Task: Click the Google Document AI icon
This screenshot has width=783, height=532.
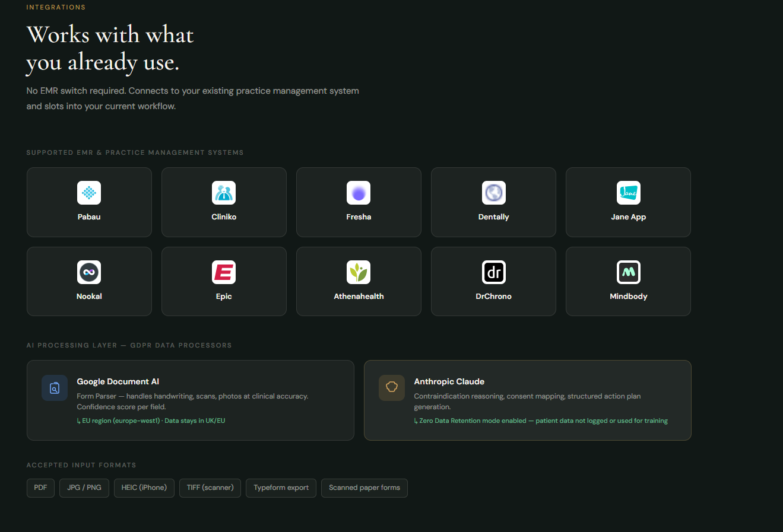Action: [x=55, y=388]
